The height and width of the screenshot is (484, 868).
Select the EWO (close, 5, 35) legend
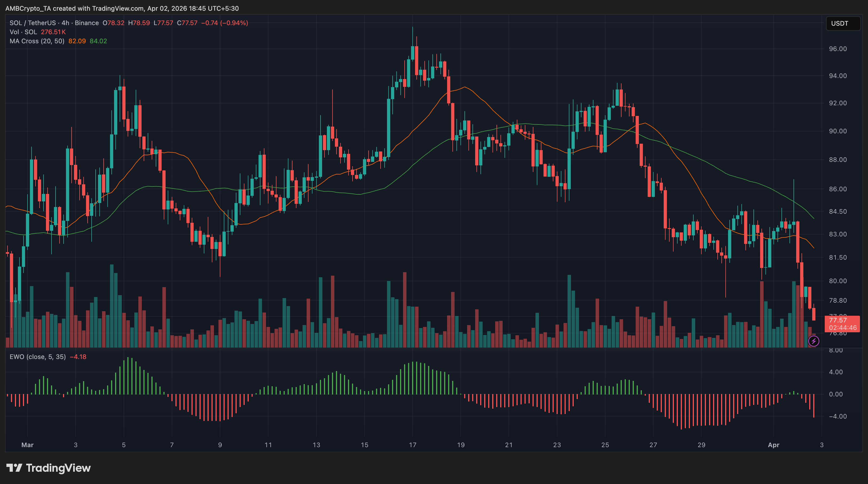coord(38,357)
